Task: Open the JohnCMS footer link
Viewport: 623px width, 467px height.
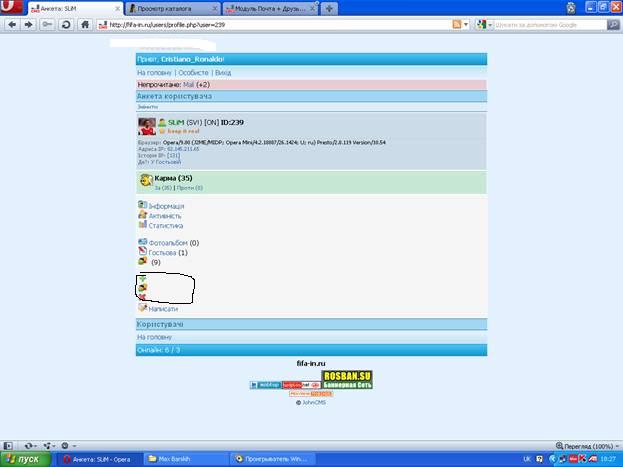Action: coord(314,403)
